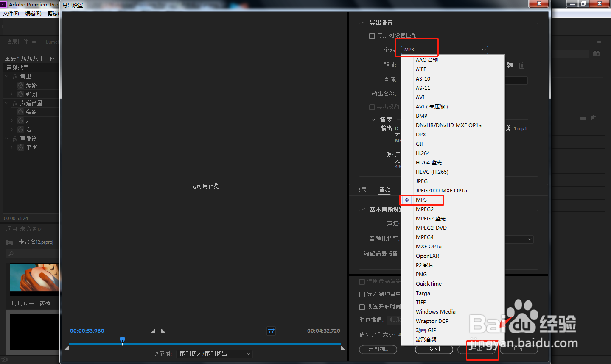Screen dimensions: 611x364
Task: Enable 导入到项目中 checkbox
Action: [362, 295]
